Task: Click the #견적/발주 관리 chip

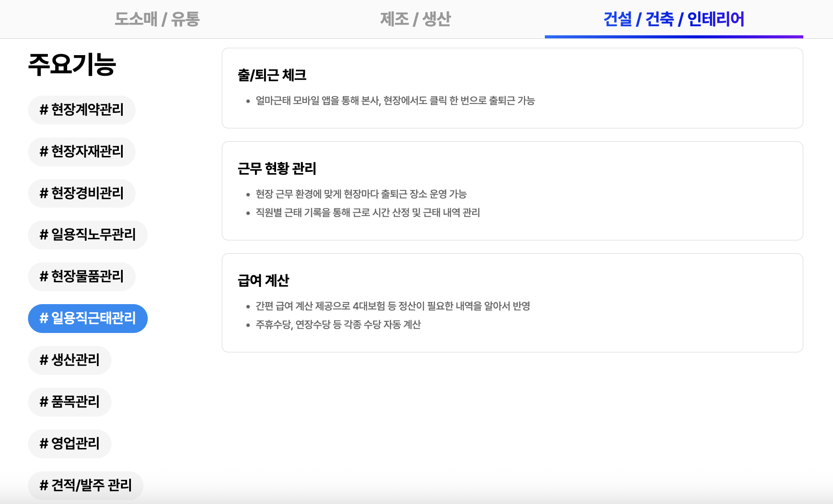Action: tap(85, 485)
